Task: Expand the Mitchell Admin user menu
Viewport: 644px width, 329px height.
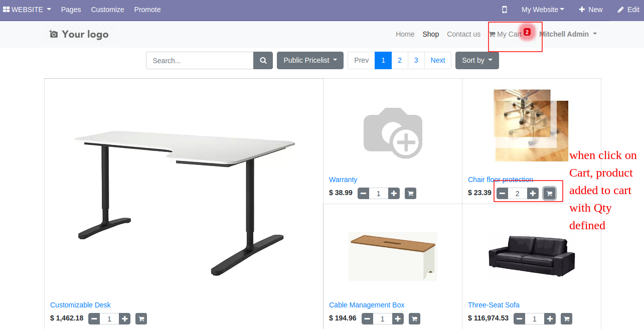Action: [568, 34]
